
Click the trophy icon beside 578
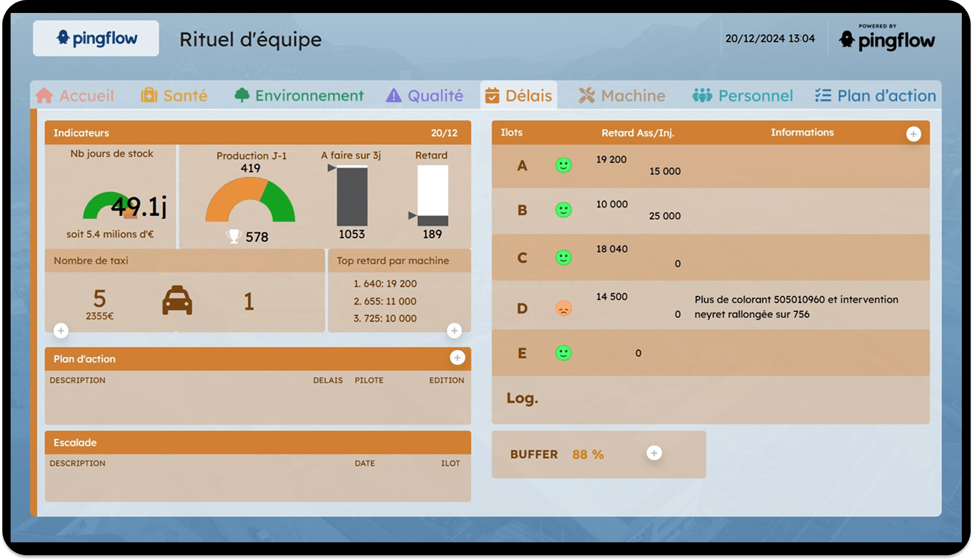click(x=234, y=236)
